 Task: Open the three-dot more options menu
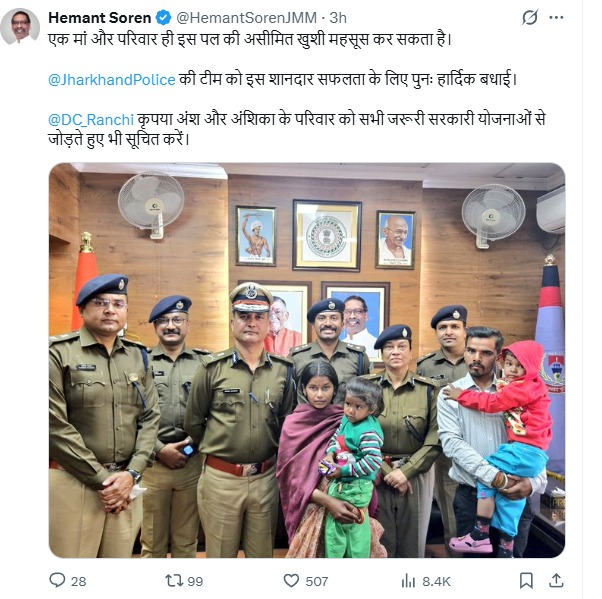point(556,18)
